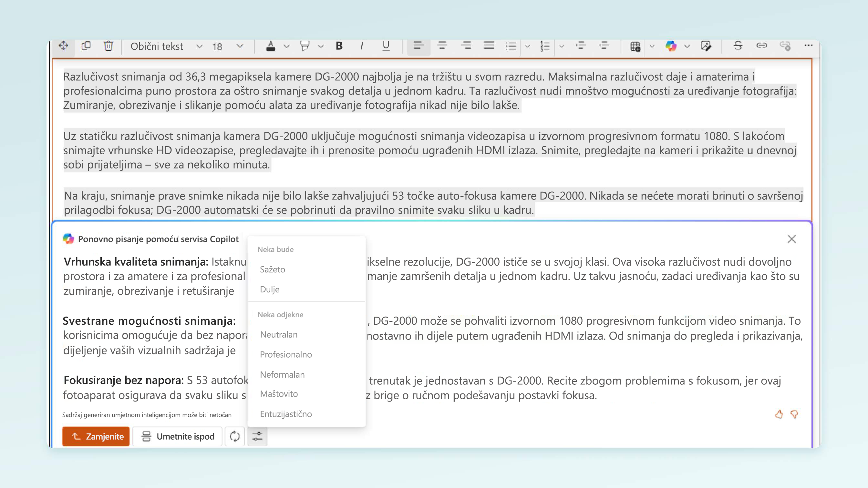
Task: Expand font color options arrow
Action: click(286, 46)
